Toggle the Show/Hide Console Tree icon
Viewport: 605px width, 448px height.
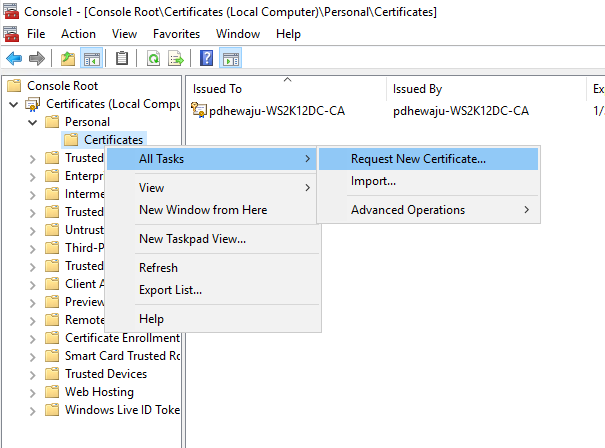(x=92, y=59)
